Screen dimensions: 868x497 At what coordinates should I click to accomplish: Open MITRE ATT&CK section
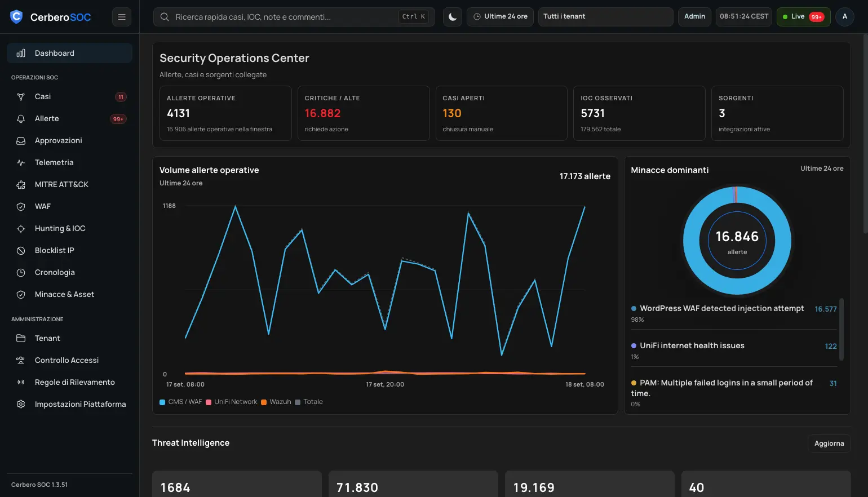point(69,185)
